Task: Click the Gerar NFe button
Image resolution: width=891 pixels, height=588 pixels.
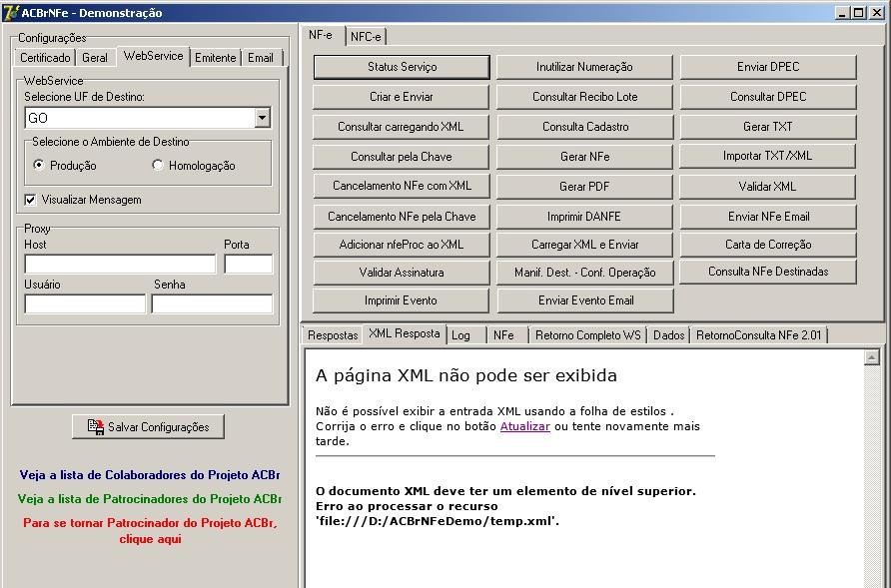Action: [584, 156]
